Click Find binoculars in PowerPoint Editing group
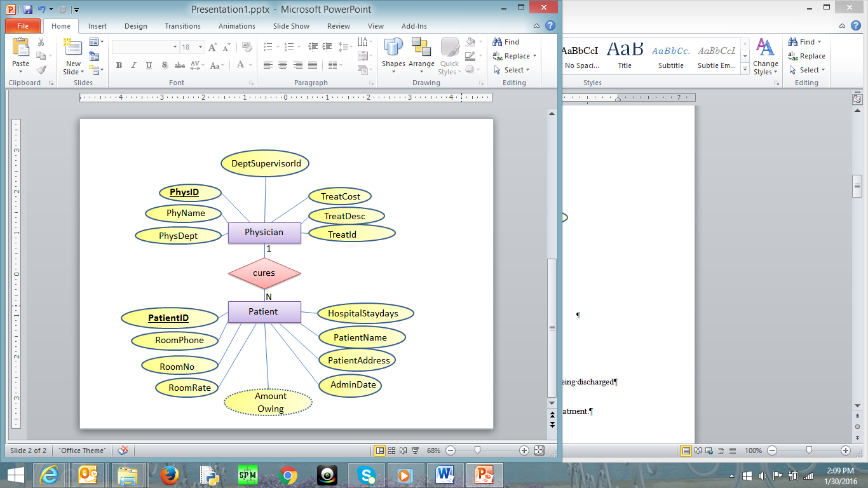 pyautogui.click(x=498, y=42)
